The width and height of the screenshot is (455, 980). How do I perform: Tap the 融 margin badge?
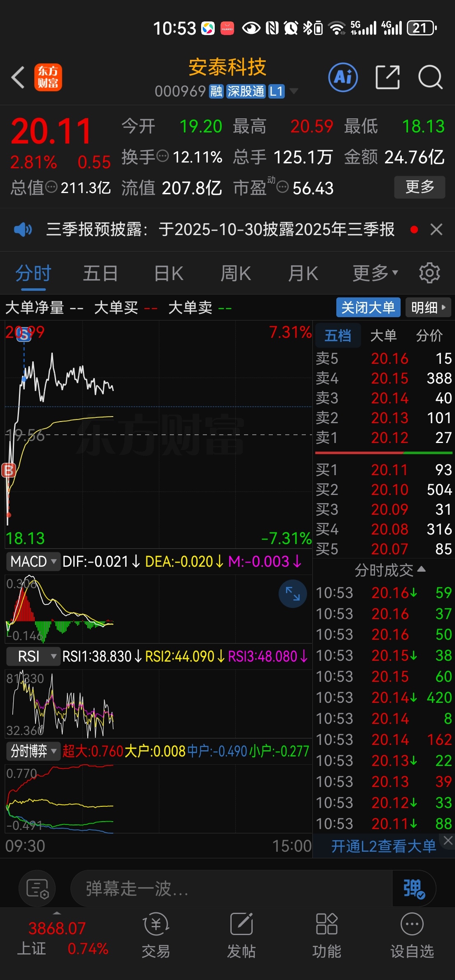(x=216, y=91)
